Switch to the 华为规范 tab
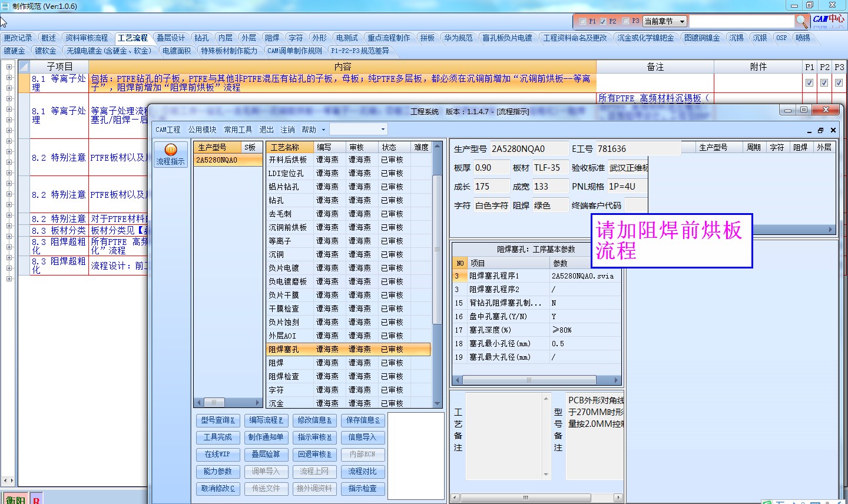This screenshot has height=504, width=848. tap(458, 38)
